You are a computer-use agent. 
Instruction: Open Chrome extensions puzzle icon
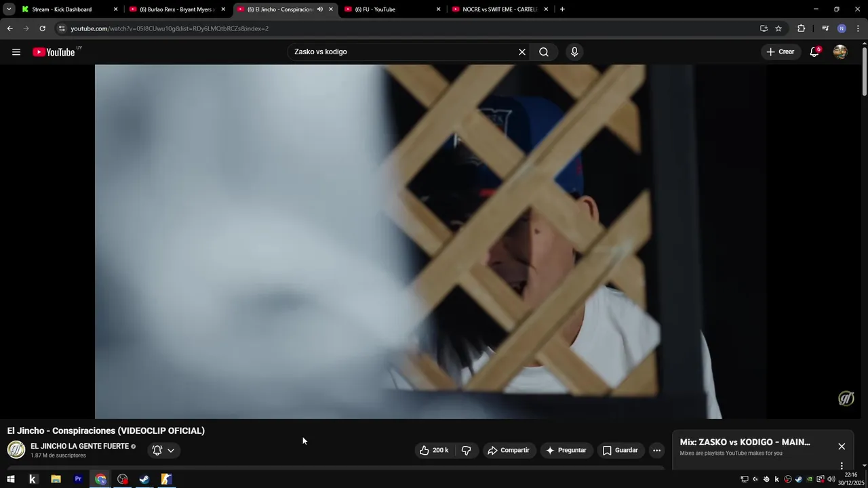click(x=802, y=28)
